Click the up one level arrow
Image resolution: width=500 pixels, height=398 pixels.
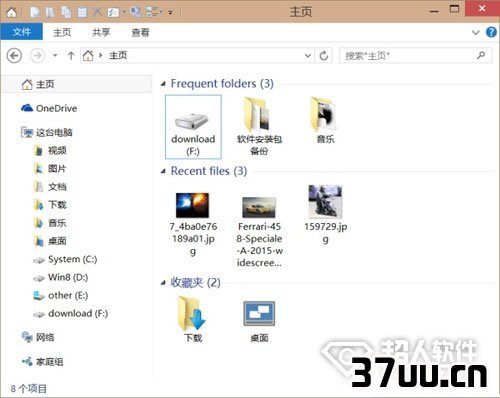point(71,56)
